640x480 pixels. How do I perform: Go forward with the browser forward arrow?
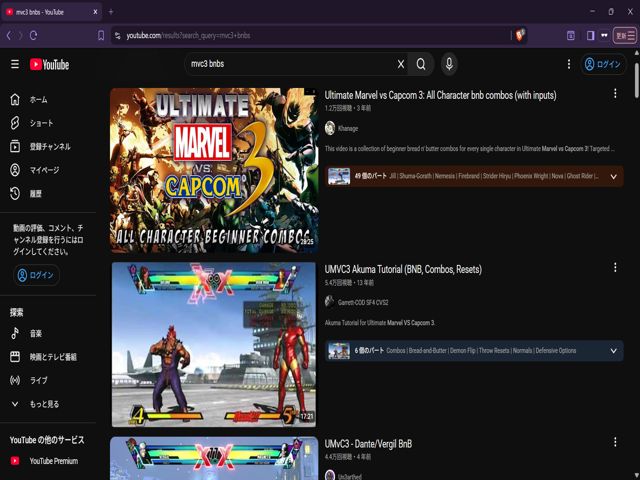click(20, 36)
